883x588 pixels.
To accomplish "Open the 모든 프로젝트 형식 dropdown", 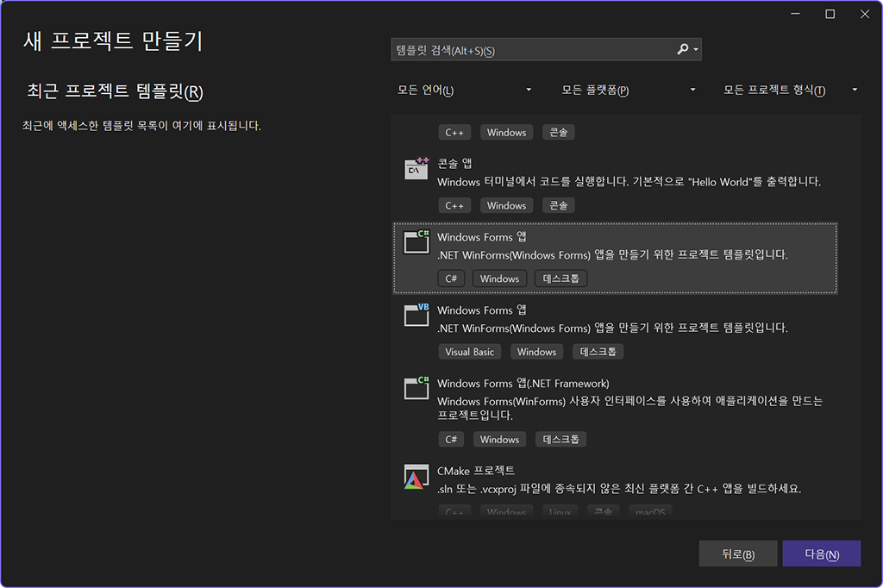I will [x=790, y=90].
